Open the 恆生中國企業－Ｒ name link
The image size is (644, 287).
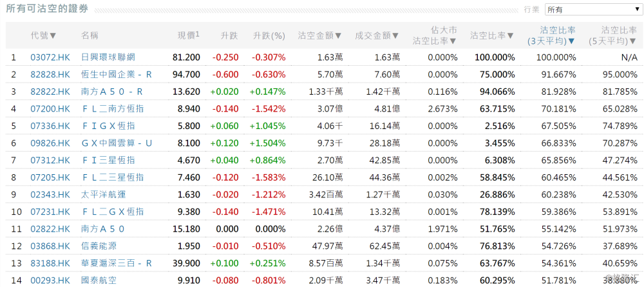[117, 74]
